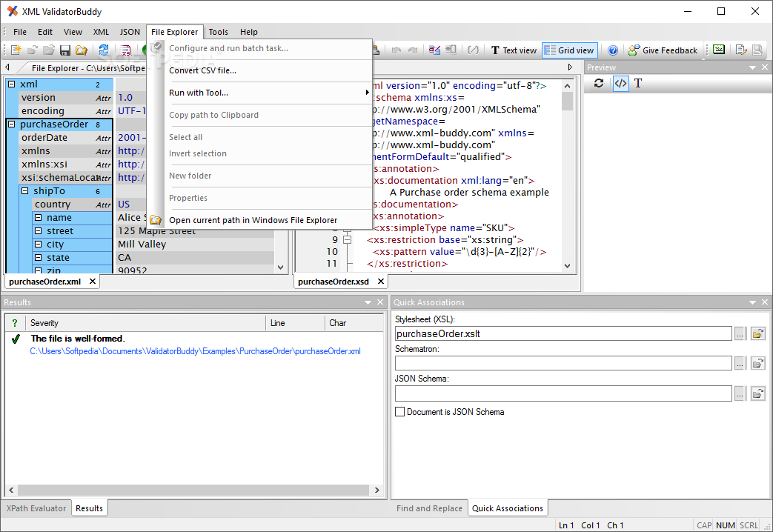
Task: Browse for Stylesheet XSL file
Action: pos(740,334)
